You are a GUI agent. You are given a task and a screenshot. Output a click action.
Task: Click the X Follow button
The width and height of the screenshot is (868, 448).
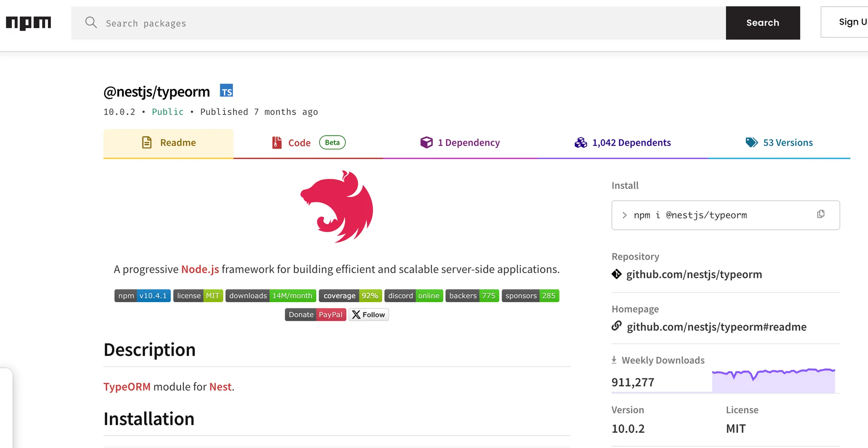coord(369,315)
